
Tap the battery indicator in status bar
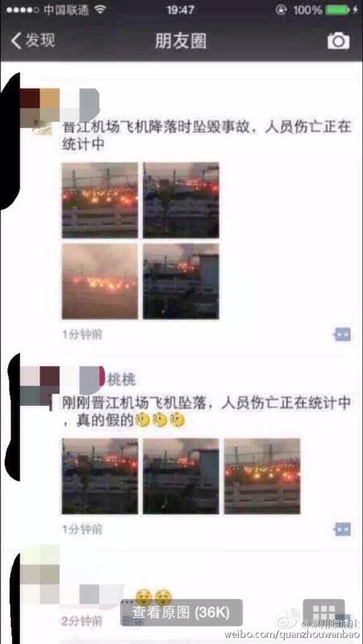(x=338, y=10)
